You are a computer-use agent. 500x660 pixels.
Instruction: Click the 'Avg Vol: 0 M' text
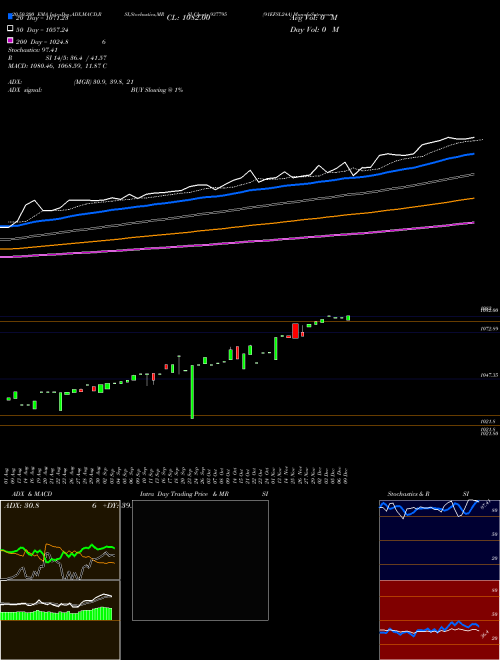click(314, 18)
